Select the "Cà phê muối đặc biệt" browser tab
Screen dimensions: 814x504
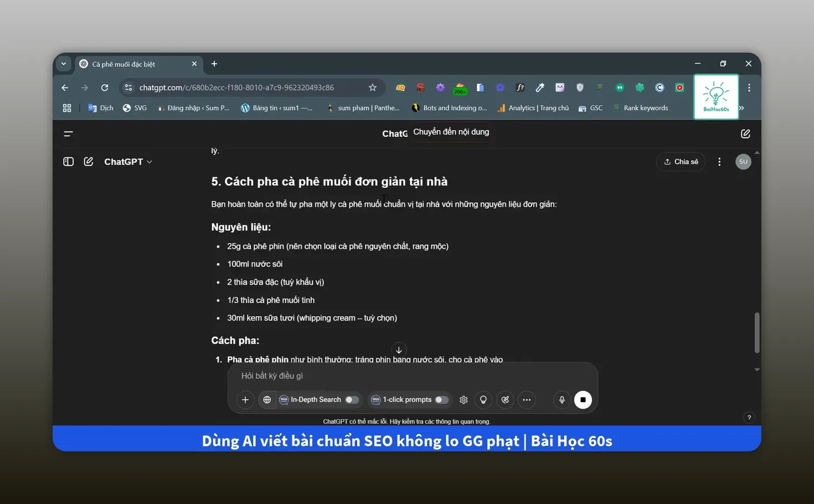[x=138, y=64]
